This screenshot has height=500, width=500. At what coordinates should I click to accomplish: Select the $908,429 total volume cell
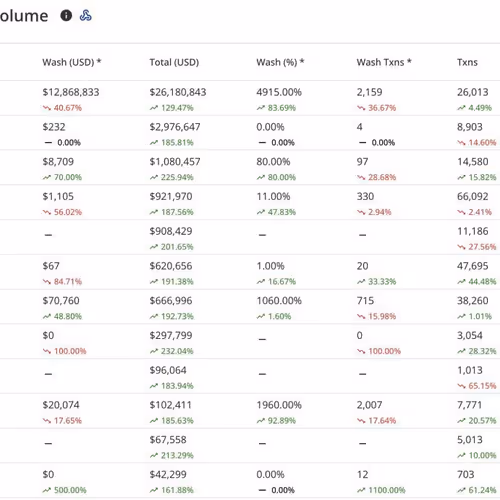click(171, 231)
